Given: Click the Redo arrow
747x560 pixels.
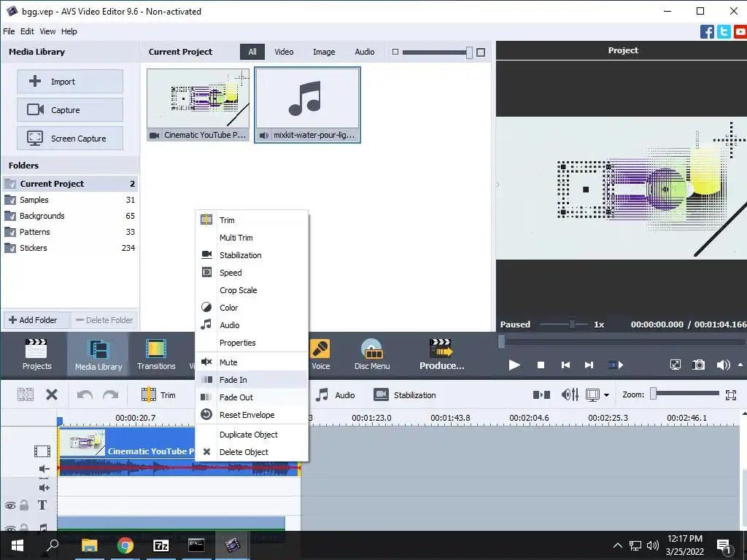Looking at the screenshot, I should pos(111,394).
